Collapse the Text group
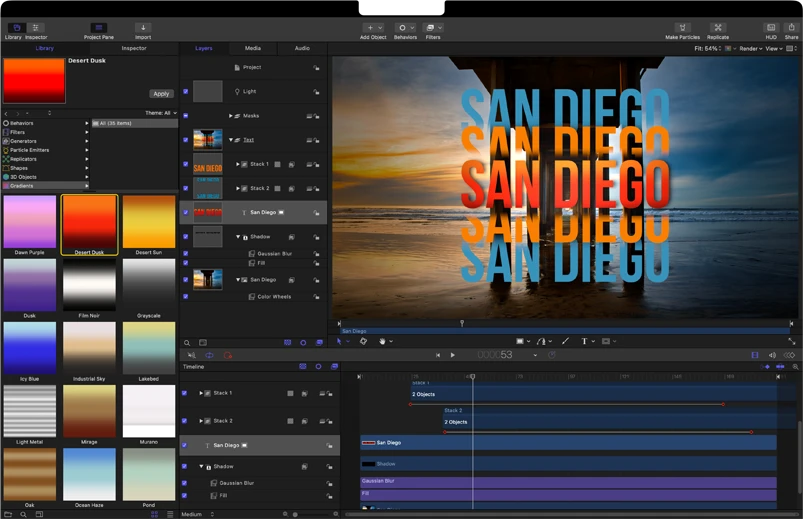 click(x=231, y=140)
